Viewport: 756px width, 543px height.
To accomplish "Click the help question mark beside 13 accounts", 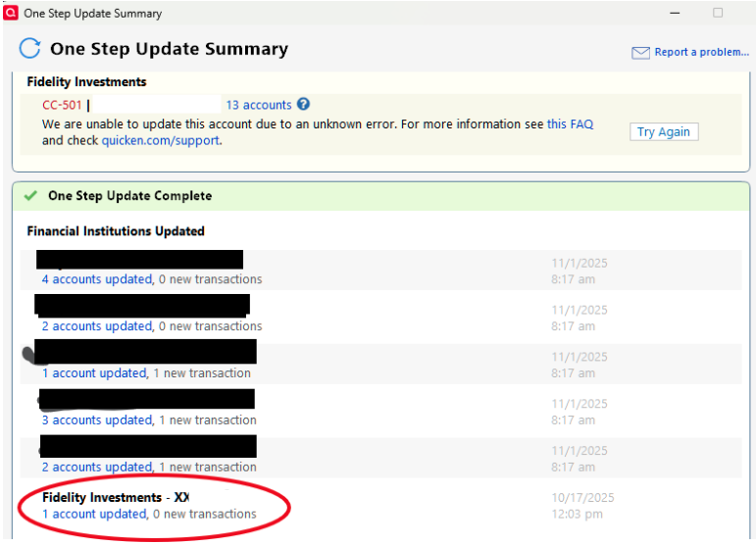I will coord(303,104).
